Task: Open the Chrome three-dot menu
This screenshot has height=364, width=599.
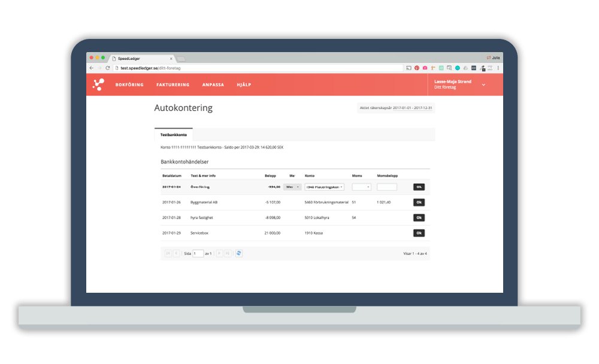Action: (x=498, y=68)
